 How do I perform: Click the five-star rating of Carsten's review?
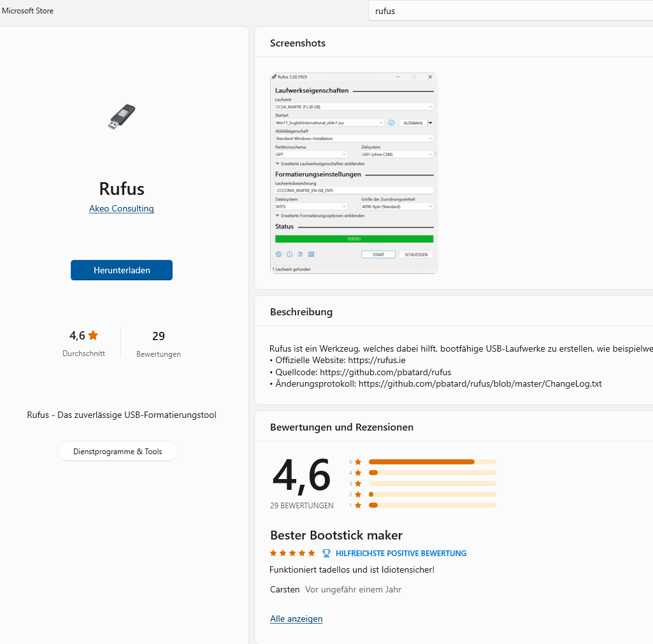click(x=292, y=554)
